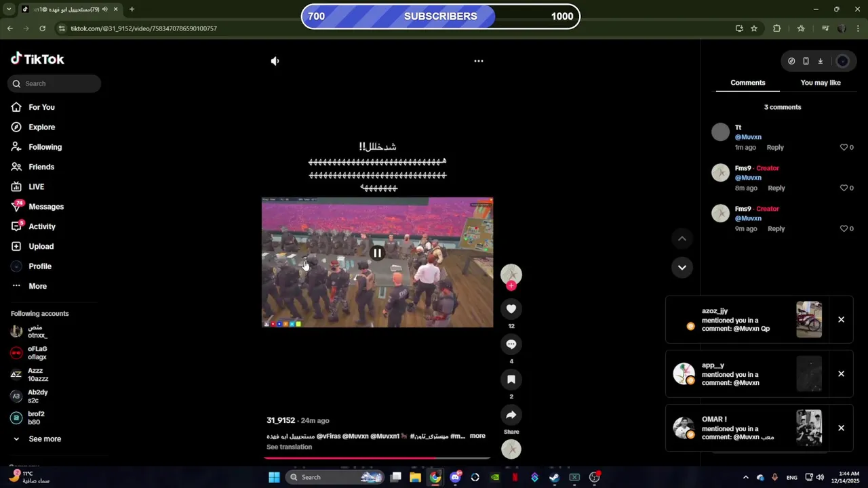
Task: Open Azzz 10azzz following account
Action: pos(37,375)
